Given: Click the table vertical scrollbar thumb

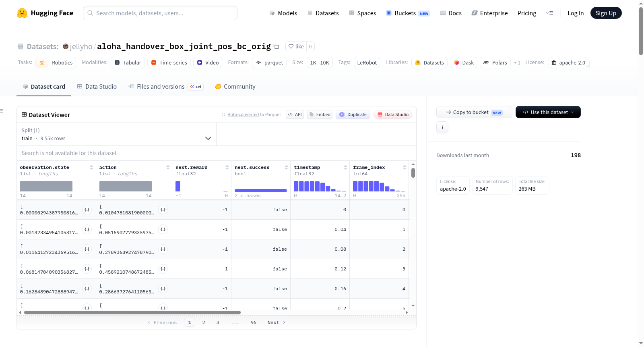Looking at the screenshot, I should pos(413,173).
